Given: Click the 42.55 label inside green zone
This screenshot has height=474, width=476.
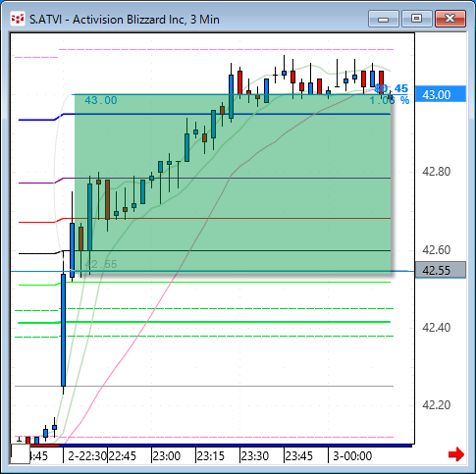Looking at the screenshot, I should [101, 264].
